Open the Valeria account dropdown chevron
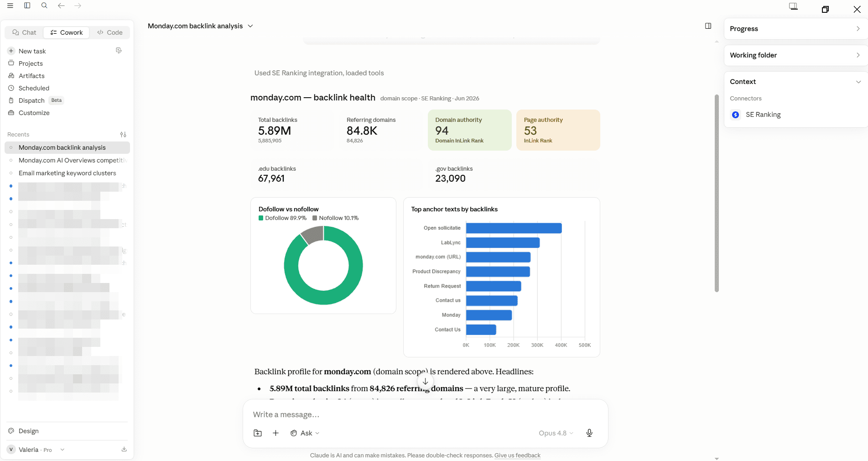The height and width of the screenshot is (461, 868). pyautogui.click(x=62, y=450)
